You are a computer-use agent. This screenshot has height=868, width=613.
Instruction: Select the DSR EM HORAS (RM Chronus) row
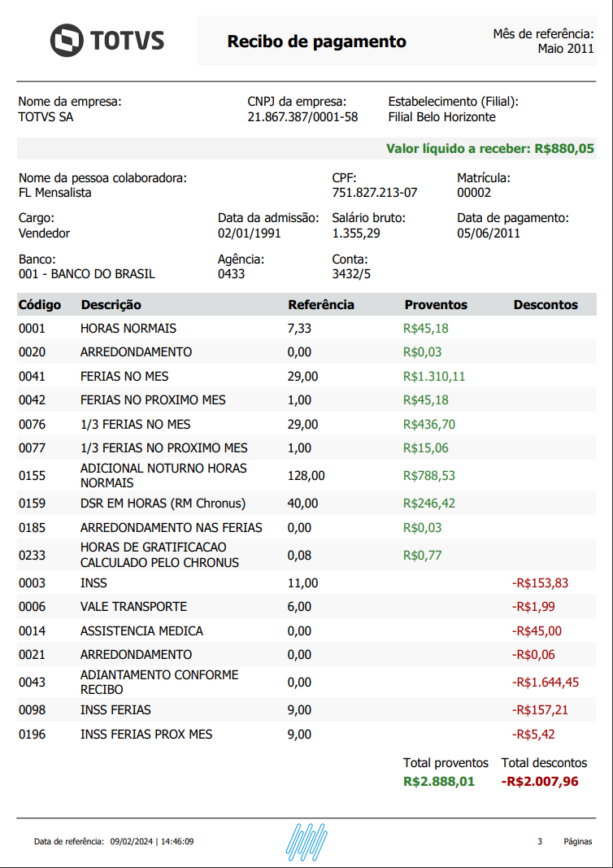[x=163, y=504]
